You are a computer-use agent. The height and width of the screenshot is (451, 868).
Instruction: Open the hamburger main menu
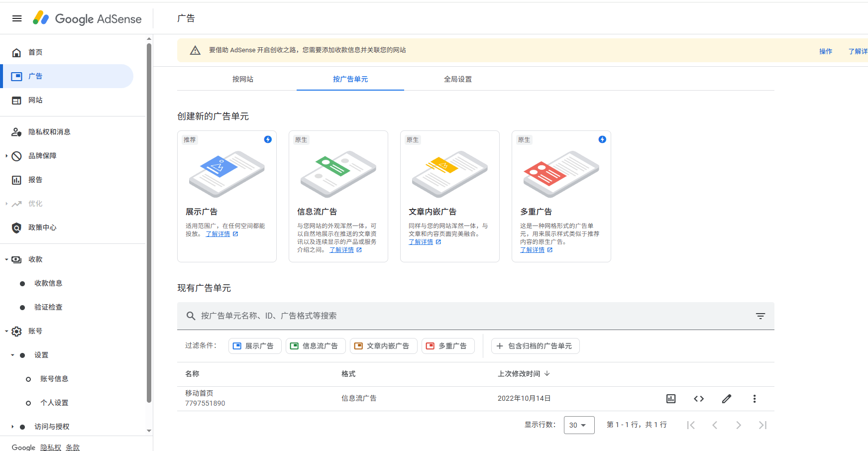[x=17, y=18]
